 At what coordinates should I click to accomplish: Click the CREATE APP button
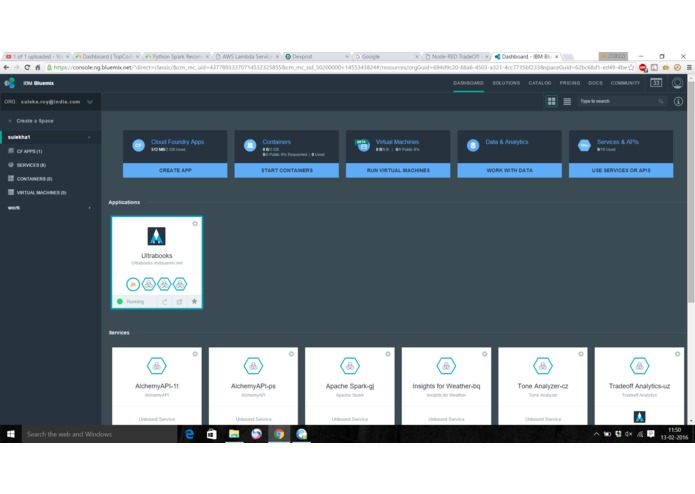pyautogui.click(x=175, y=171)
